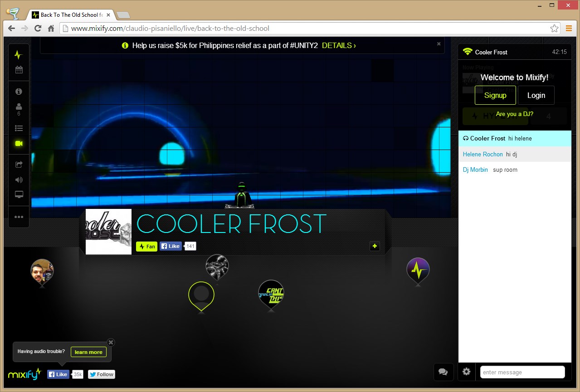Image resolution: width=580 pixels, height=392 pixels.
Task: Click the Signup button
Action: click(495, 95)
